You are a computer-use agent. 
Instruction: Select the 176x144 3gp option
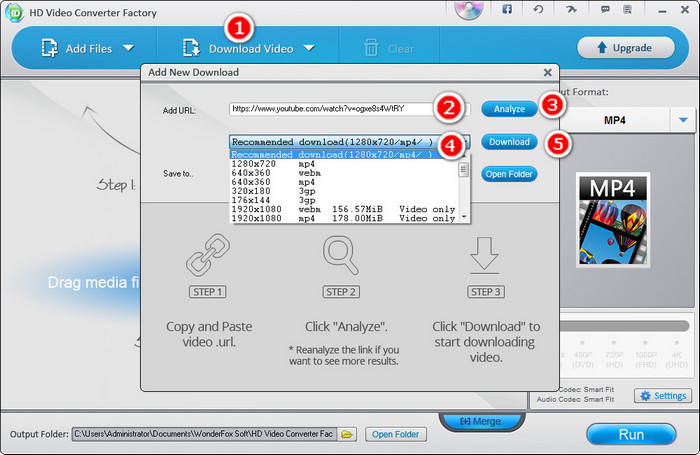pyautogui.click(x=344, y=200)
